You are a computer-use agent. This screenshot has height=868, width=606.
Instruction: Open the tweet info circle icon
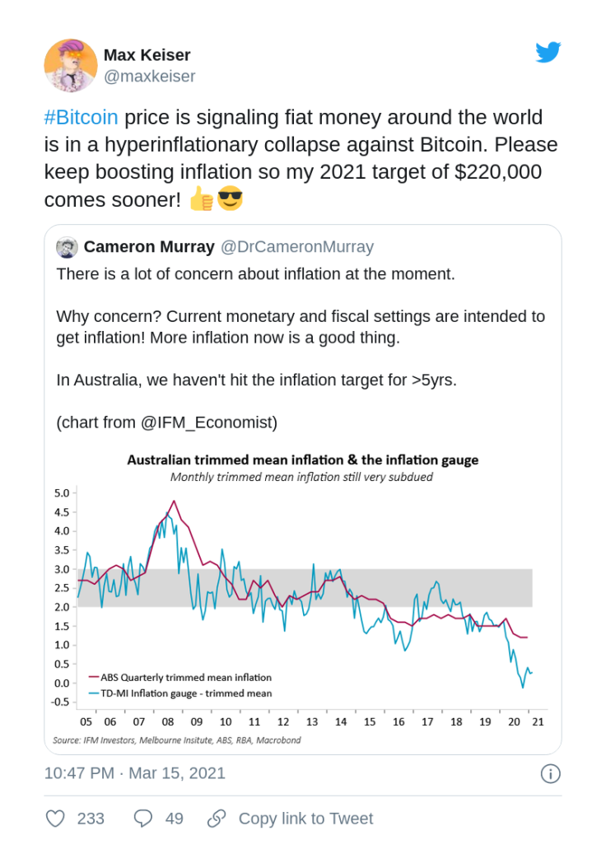coord(550,773)
